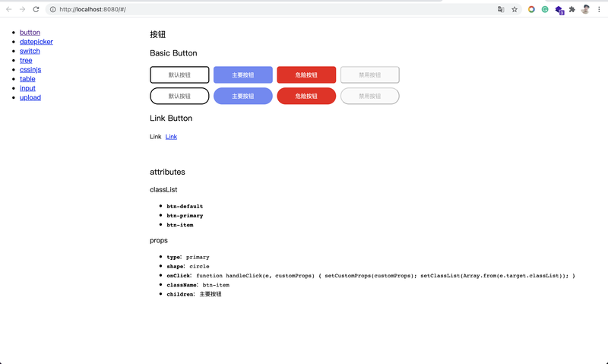Click the square blue 主要按钮 button
This screenshot has width=608, height=364.
point(243,74)
